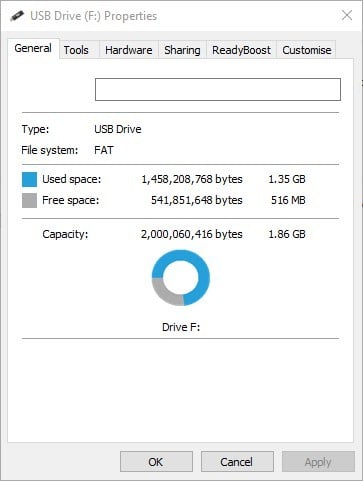Click the FAT file system value
This screenshot has height=481, width=363.
click(104, 150)
